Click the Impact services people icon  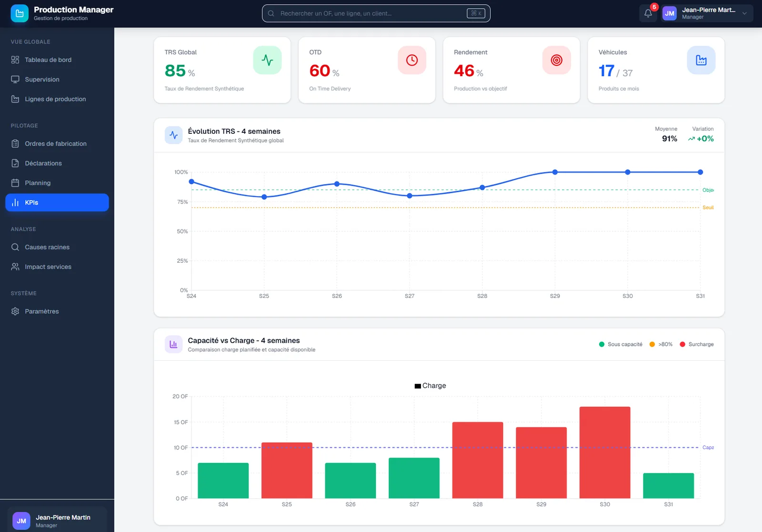(x=15, y=267)
